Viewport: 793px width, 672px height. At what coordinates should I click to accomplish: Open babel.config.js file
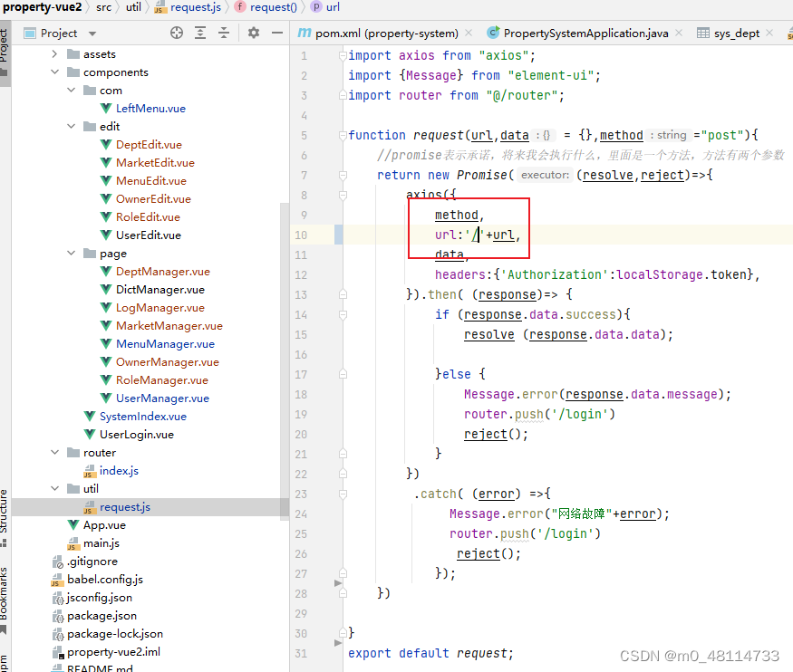105,580
